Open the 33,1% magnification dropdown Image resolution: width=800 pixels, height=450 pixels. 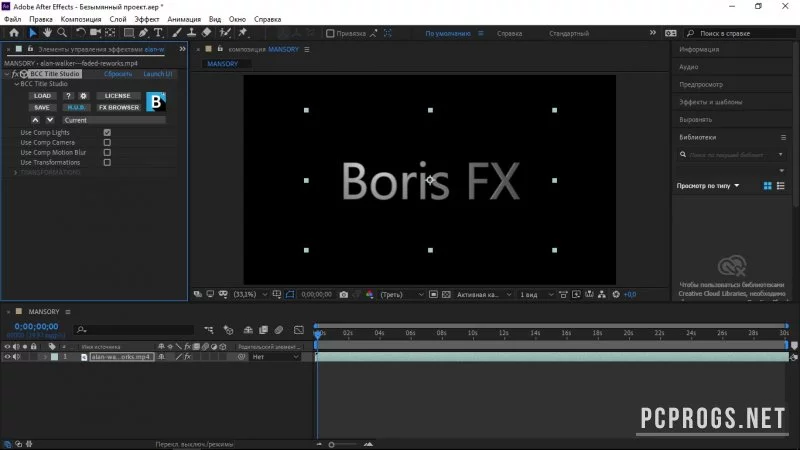pos(250,294)
